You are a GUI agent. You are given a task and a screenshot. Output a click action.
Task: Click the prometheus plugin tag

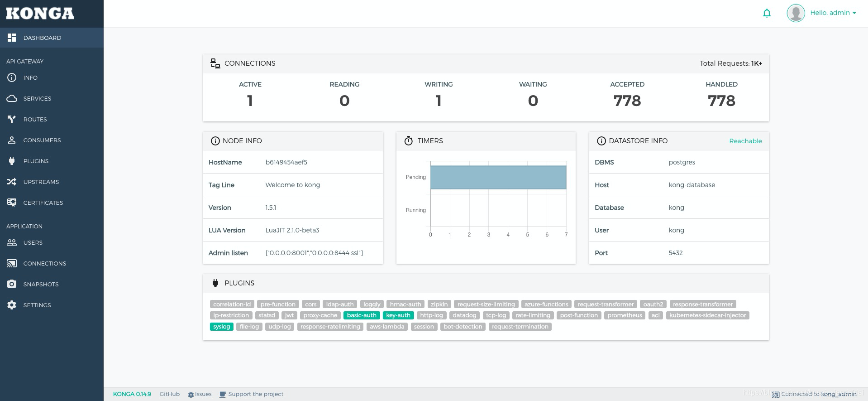point(625,315)
